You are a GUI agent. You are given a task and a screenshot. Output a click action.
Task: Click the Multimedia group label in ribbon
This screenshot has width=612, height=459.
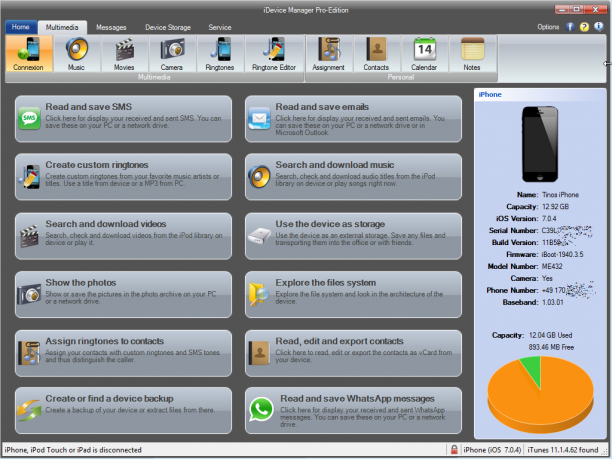coord(154,77)
